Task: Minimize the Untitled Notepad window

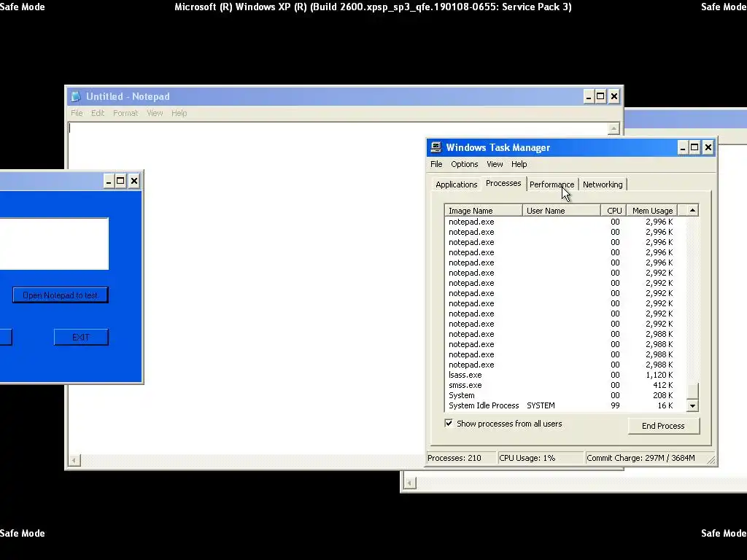Action: [x=589, y=97]
